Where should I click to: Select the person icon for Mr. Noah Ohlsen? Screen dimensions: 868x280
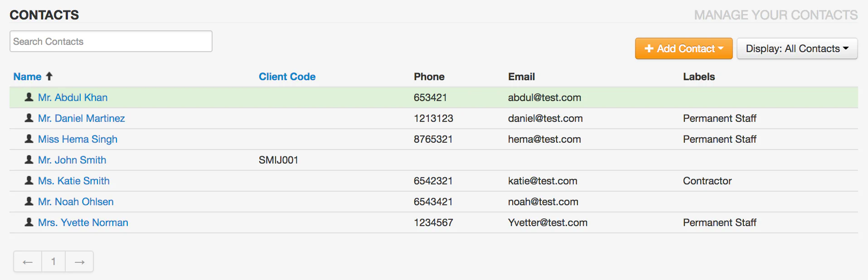pos(28,201)
